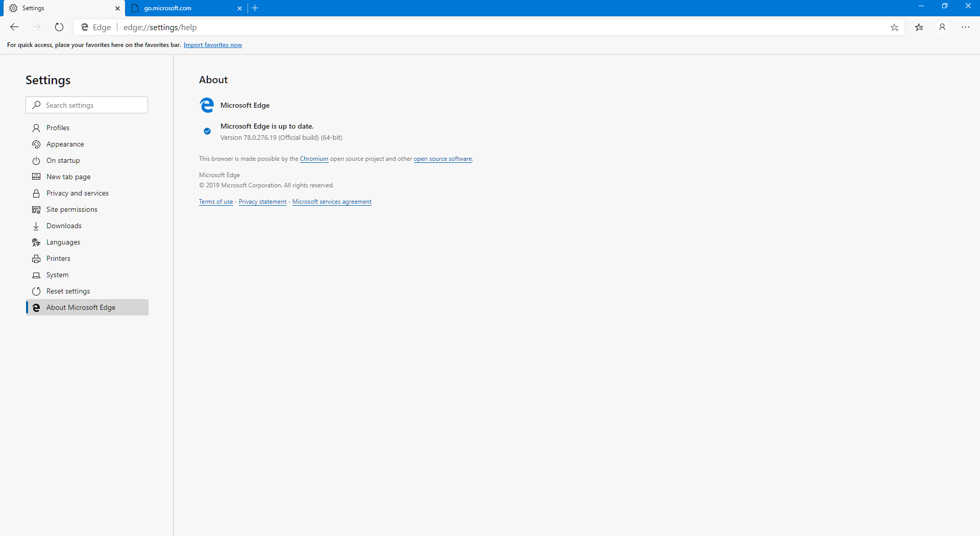Open a new tab with plus button
980x536 pixels.
255,8
